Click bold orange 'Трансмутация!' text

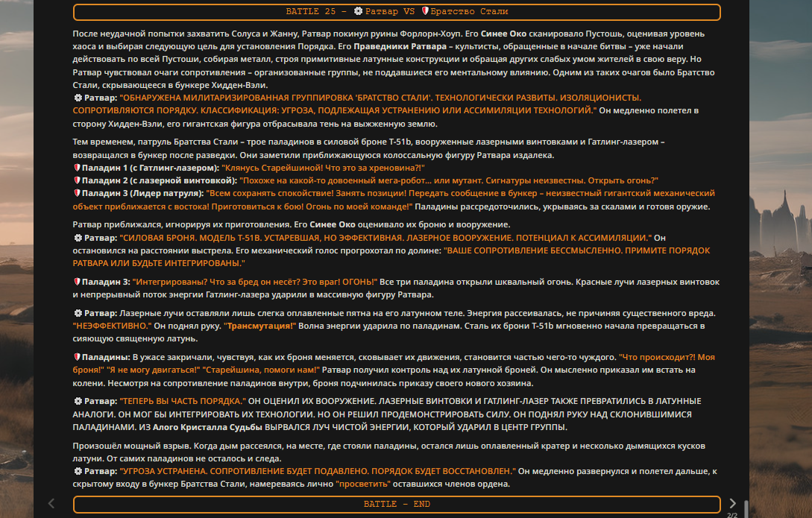(x=260, y=326)
